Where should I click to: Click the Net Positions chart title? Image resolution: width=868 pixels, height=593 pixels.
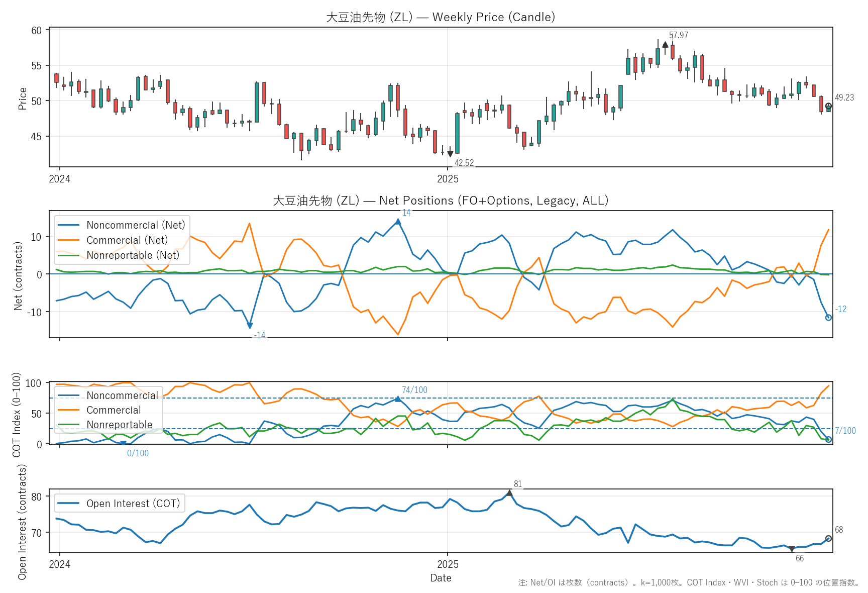tap(441, 201)
